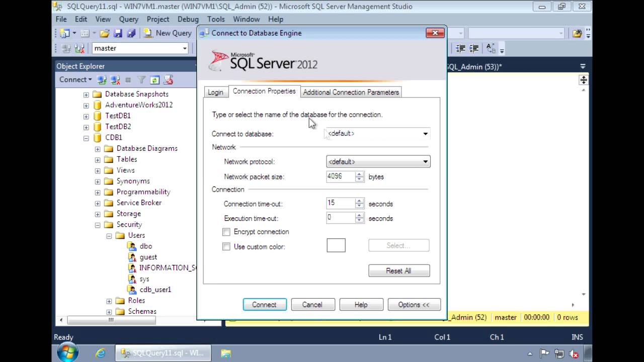This screenshot has height=362, width=644.
Task: Open the Project menu
Action: [x=158, y=19]
